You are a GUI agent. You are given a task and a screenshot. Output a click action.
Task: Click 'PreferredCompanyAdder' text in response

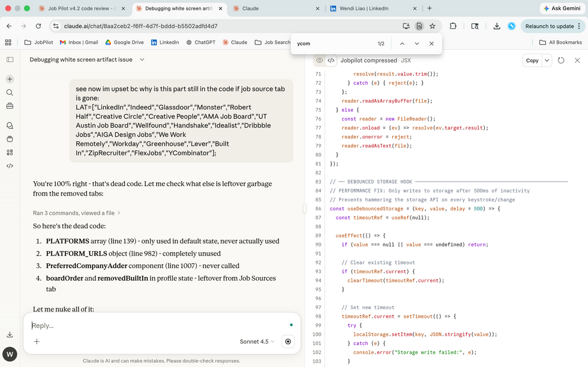(86, 266)
